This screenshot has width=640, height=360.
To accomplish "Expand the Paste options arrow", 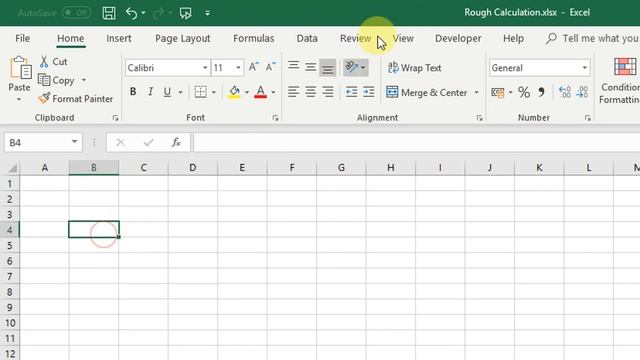I will click(19, 99).
